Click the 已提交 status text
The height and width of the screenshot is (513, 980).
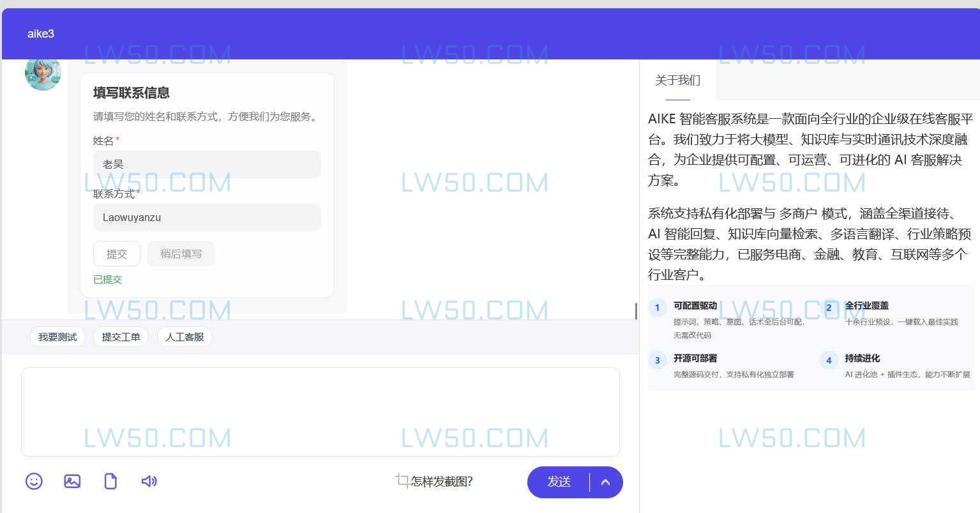pos(107,279)
